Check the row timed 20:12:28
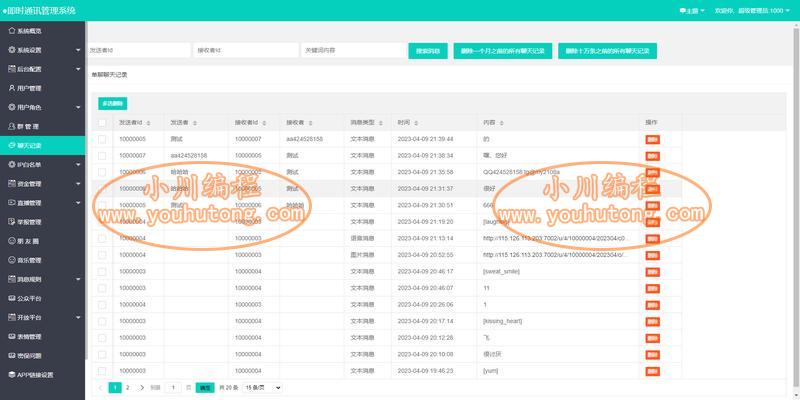The width and height of the screenshot is (800, 400). [102, 338]
